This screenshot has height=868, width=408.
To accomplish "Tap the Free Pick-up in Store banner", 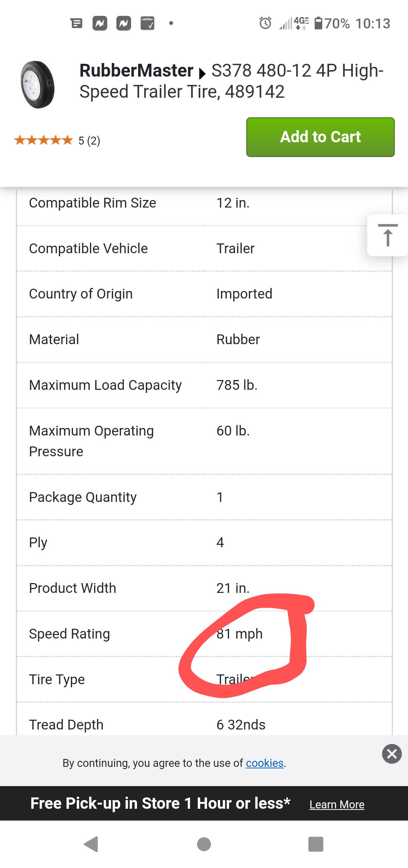I will (161, 803).
